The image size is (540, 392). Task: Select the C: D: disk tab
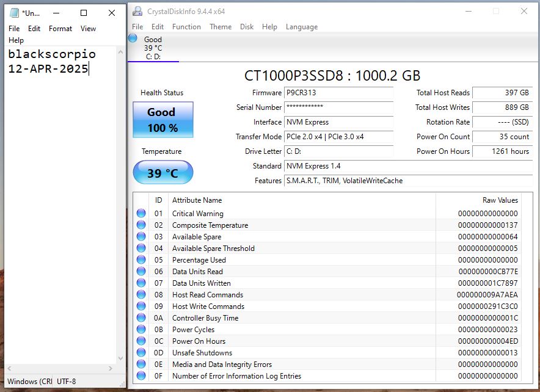(x=153, y=48)
